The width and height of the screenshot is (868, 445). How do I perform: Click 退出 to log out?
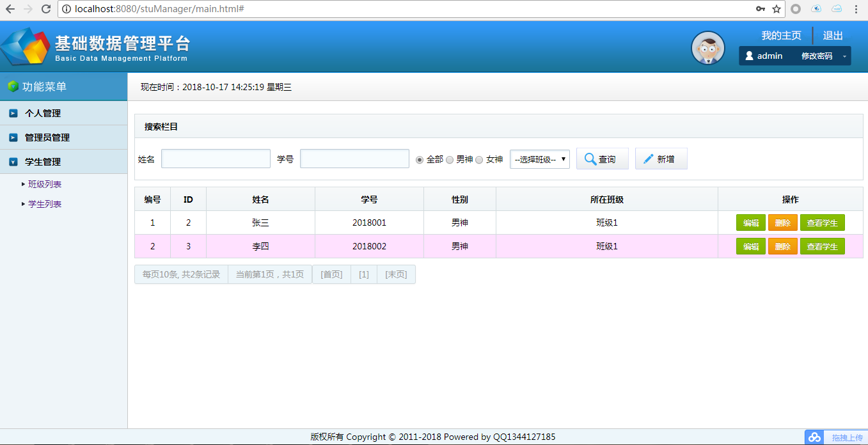click(x=833, y=35)
